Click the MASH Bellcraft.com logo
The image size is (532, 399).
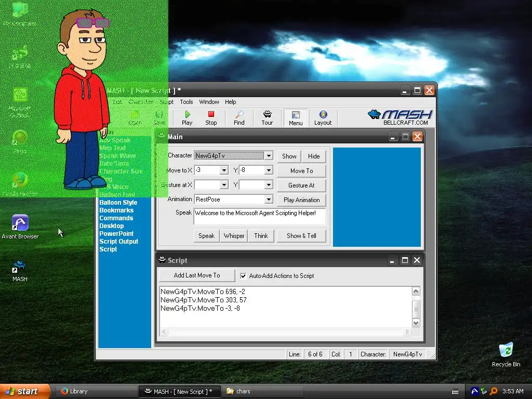tap(400, 117)
